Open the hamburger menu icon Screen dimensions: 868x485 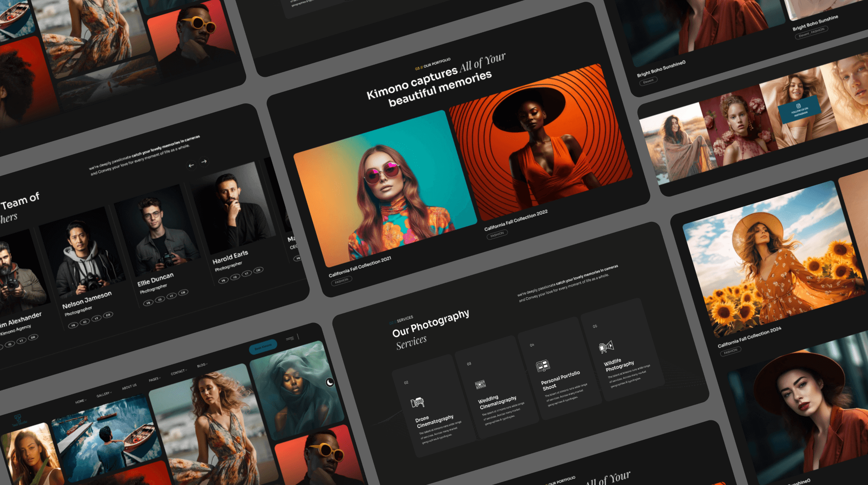coord(290,338)
